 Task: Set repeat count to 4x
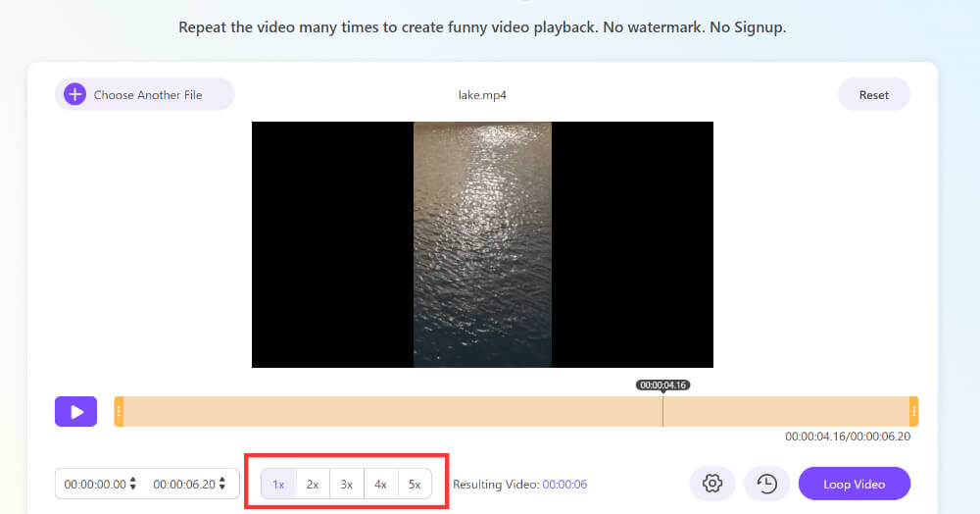380,484
